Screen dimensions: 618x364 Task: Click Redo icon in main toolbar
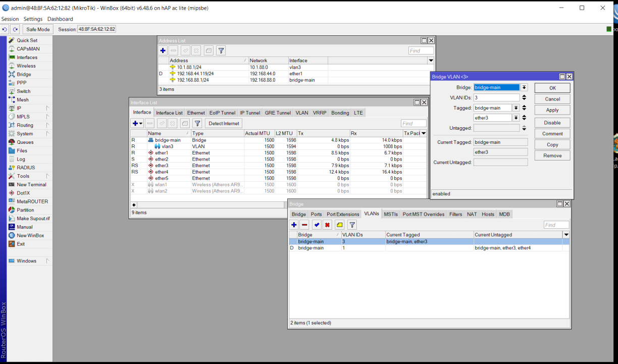point(15,29)
